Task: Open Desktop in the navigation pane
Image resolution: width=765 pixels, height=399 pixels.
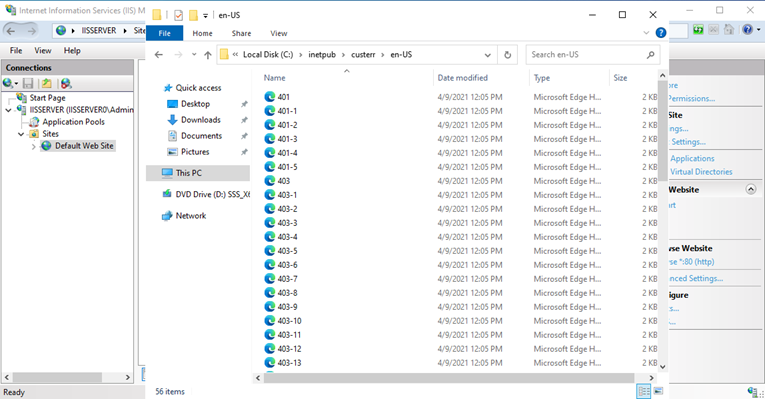Action: [195, 104]
